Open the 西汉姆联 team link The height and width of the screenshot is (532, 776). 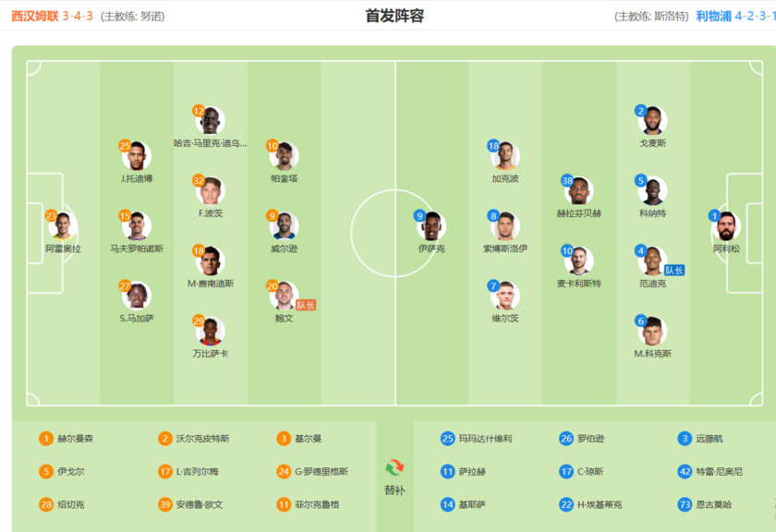pos(34,16)
